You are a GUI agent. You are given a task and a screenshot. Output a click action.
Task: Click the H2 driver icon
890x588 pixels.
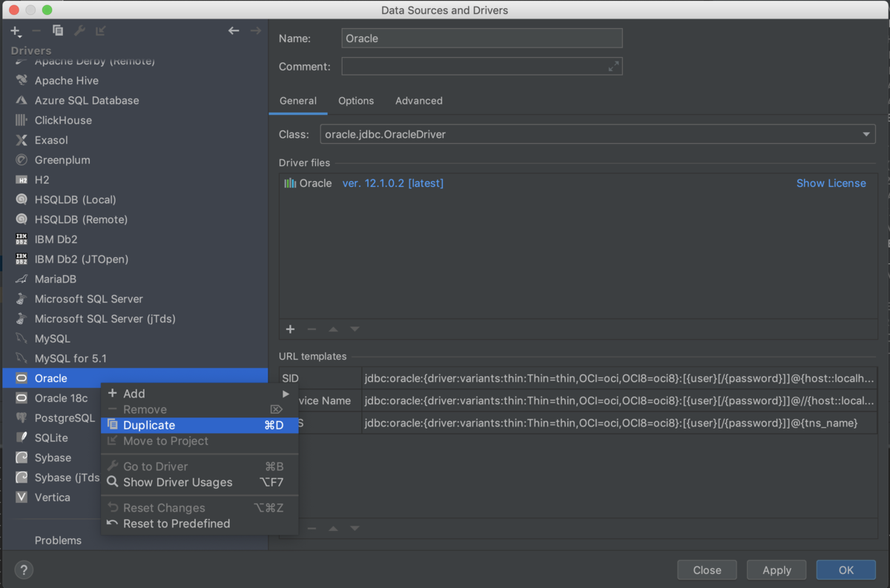pyautogui.click(x=22, y=179)
